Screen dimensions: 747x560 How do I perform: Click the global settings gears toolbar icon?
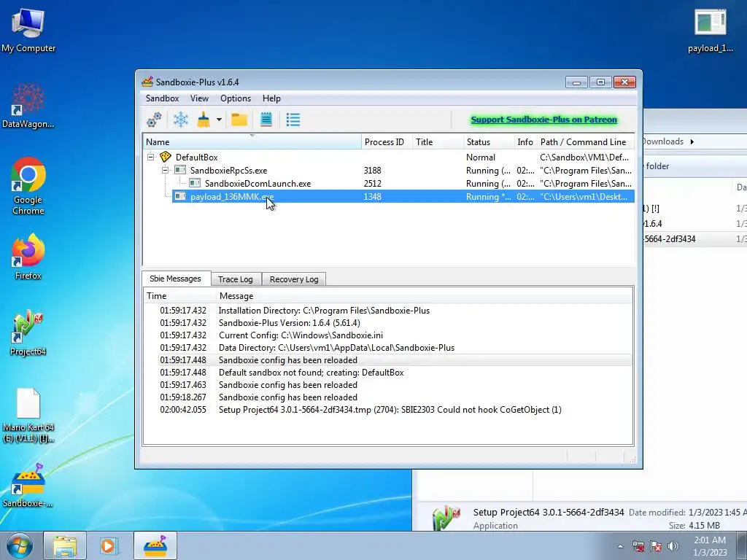154,120
